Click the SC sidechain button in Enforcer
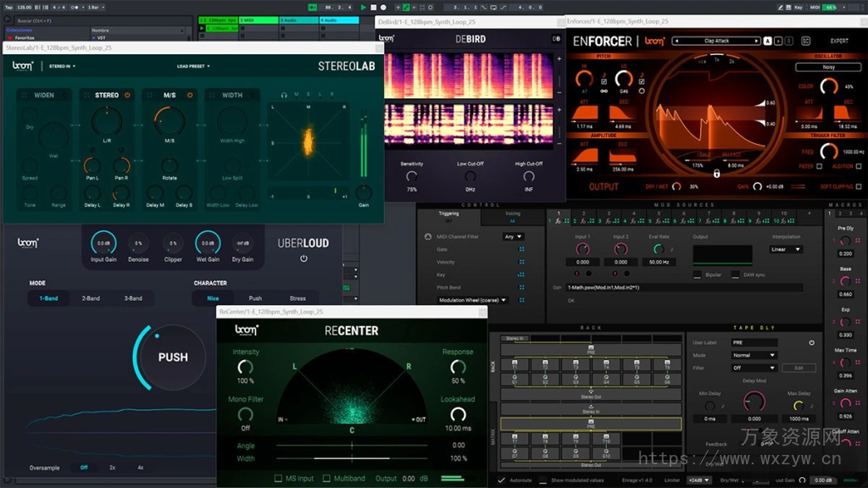The image size is (868, 488). 805,41
